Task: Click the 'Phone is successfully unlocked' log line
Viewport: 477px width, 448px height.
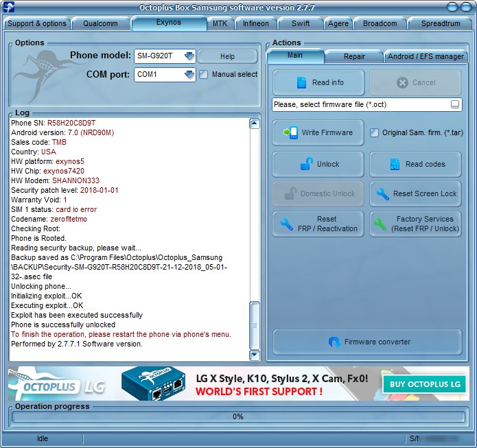Action: tap(63, 325)
